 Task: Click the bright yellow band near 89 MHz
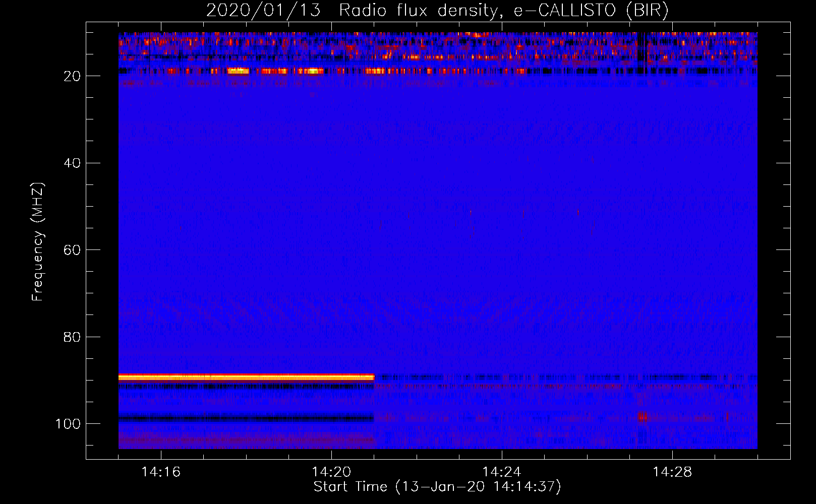pos(247,377)
